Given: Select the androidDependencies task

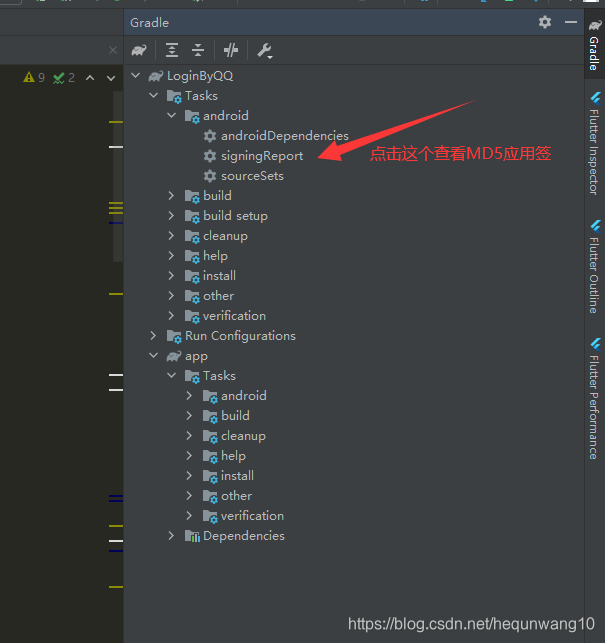Looking at the screenshot, I should [x=285, y=136].
